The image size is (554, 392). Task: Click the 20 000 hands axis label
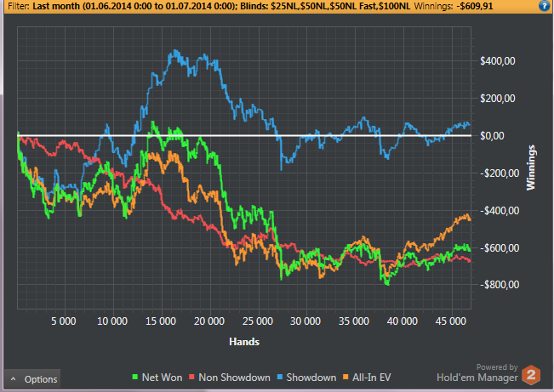click(x=209, y=321)
